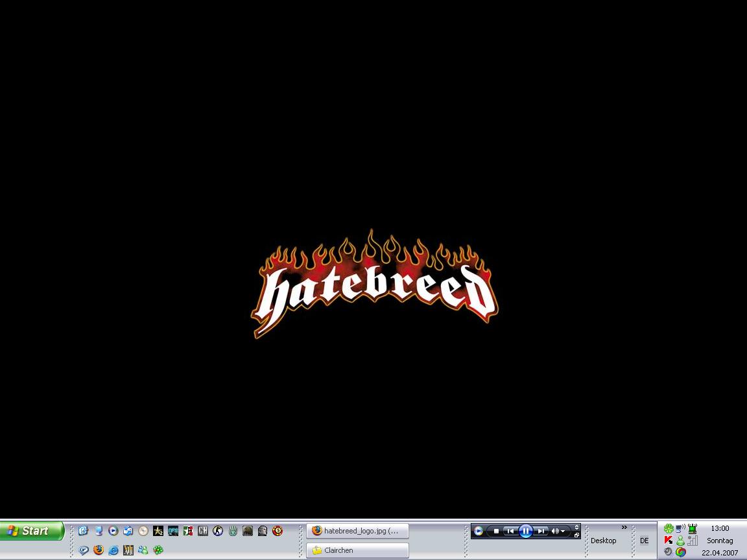Launch Mozilla Firefox from quick launch
The image size is (747, 560).
[99, 550]
